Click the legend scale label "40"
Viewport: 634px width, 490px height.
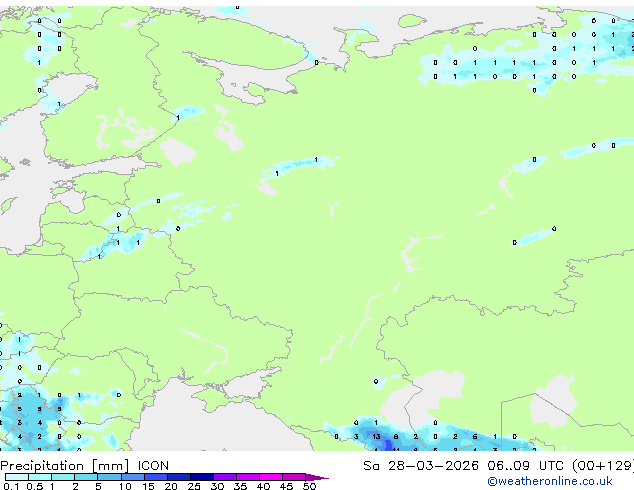pyautogui.click(x=263, y=486)
